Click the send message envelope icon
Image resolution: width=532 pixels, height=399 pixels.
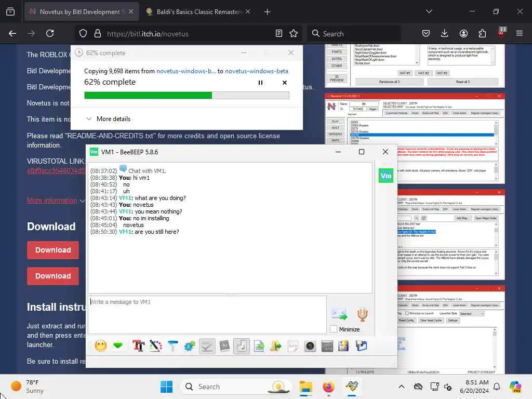click(x=339, y=314)
